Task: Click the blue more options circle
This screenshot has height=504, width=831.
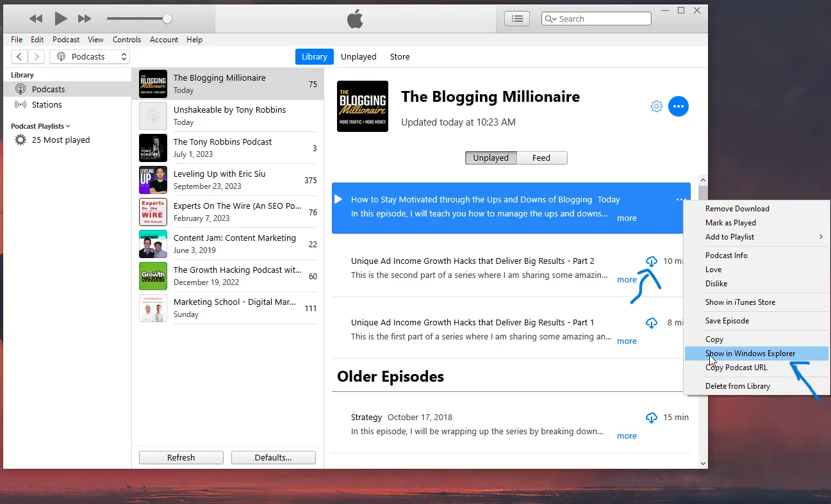Action: click(679, 106)
